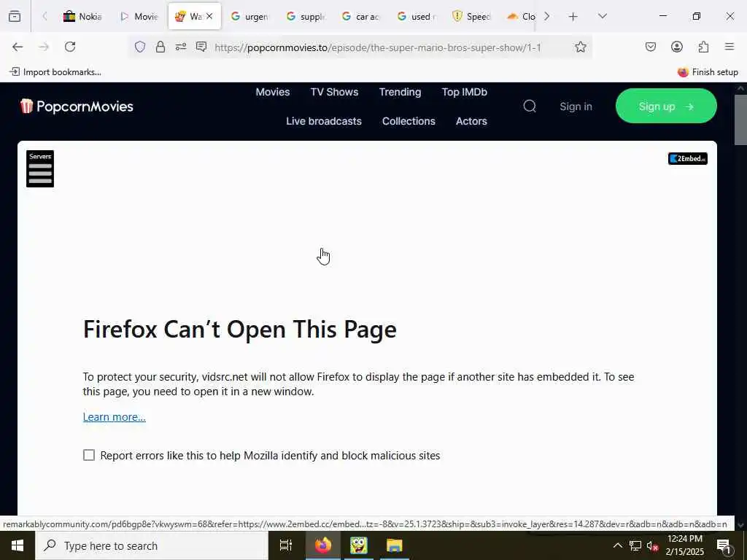Switch to the car ac Google tab
Image resolution: width=747 pixels, height=560 pixels.
click(x=360, y=16)
